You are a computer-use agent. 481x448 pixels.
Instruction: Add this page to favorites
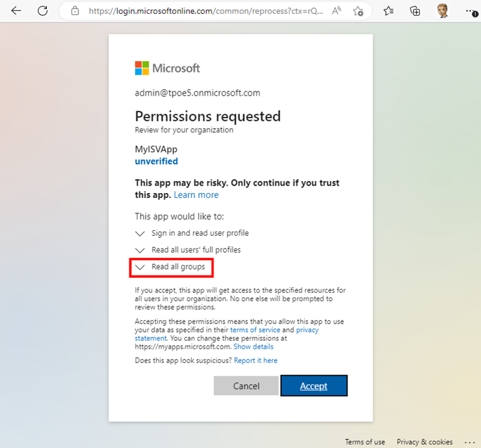[358, 11]
